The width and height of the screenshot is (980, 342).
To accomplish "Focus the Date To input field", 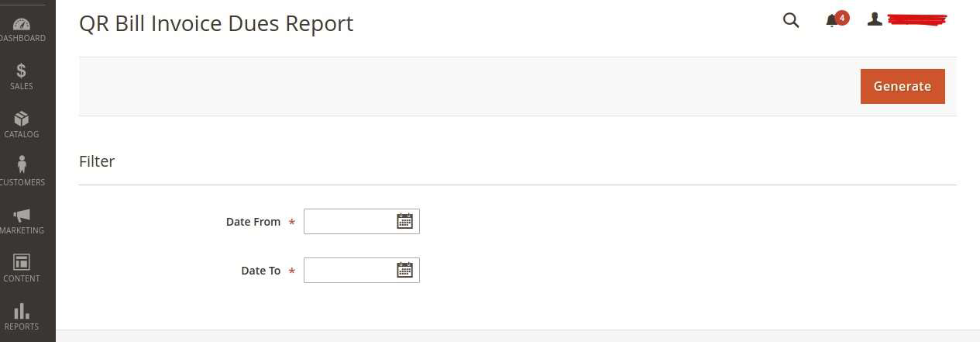I will pos(349,271).
